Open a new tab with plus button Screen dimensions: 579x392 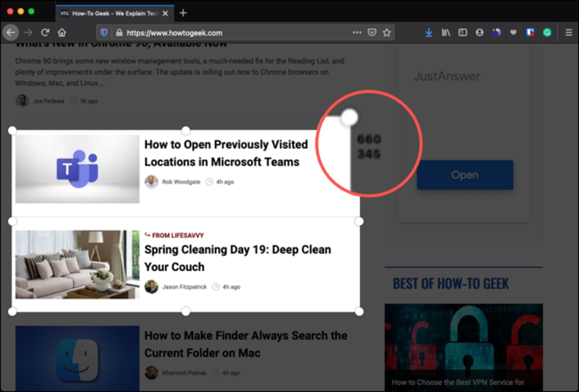coord(183,13)
